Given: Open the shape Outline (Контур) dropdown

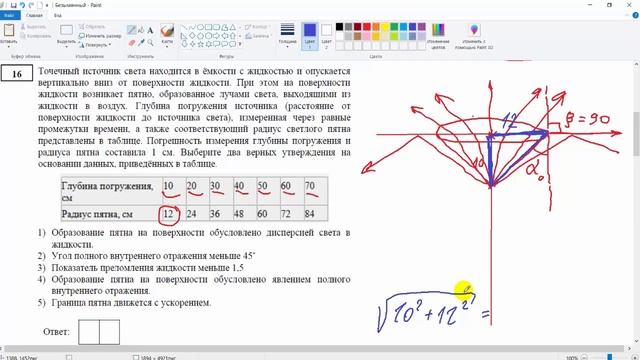Looking at the screenshot, I should (x=257, y=27).
